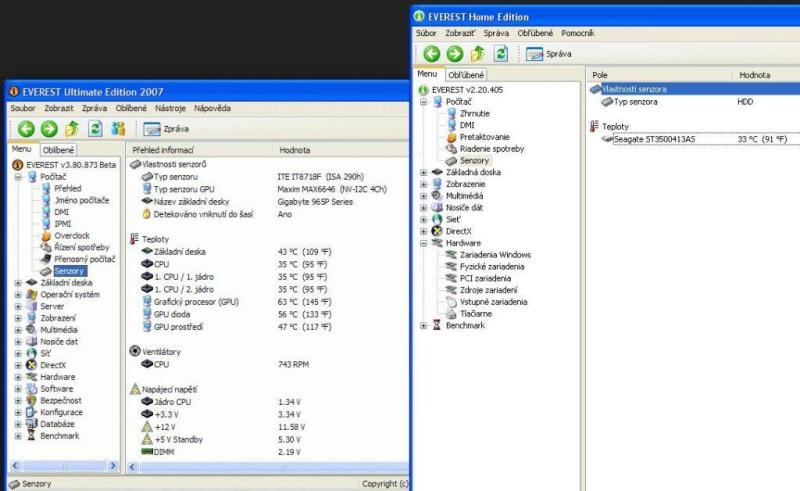
Task: Click the users icon in Ultimate Edition toolbar
Action: point(118,129)
